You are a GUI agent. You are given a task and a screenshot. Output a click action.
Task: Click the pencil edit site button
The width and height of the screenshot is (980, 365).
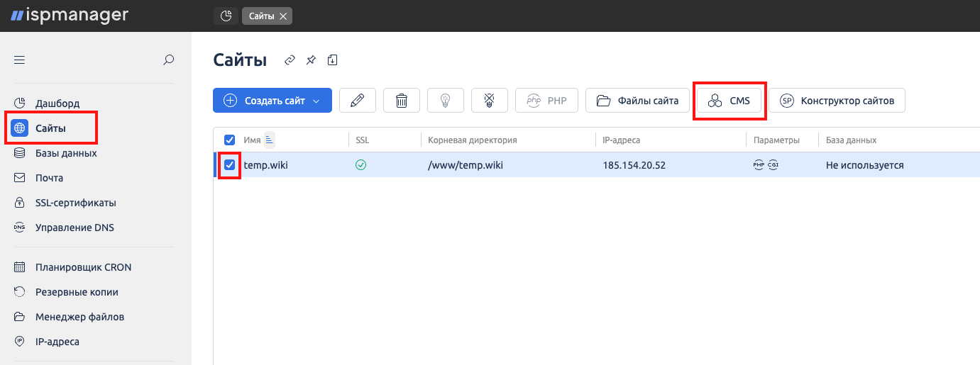click(x=358, y=101)
